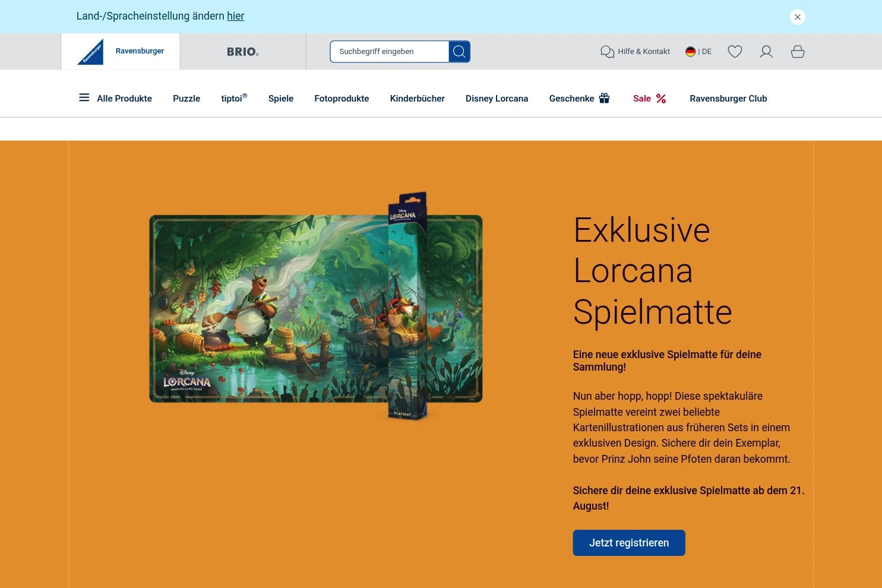Close the language settings banner
The height and width of the screenshot is (588, 882).
click(798, 17)
